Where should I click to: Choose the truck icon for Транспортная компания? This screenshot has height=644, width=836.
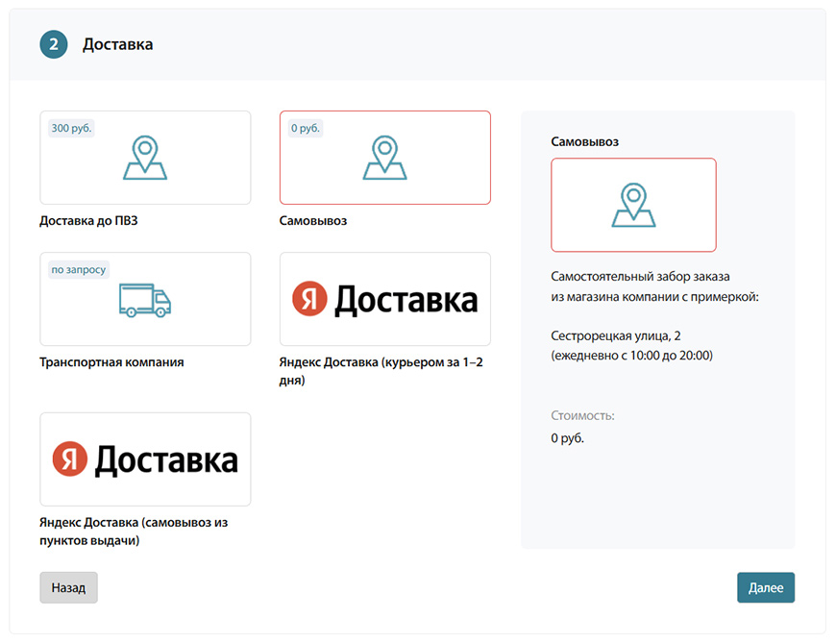coord(145,300)
